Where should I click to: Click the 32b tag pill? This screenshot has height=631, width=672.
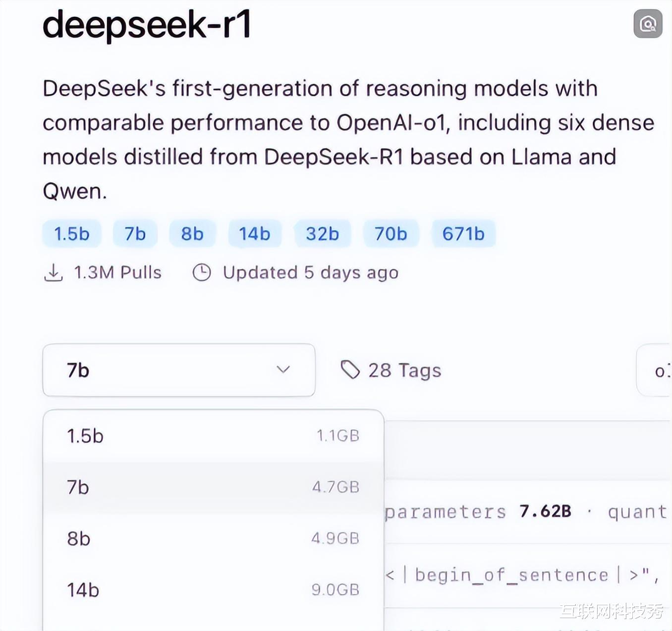(x=322, y=234)
